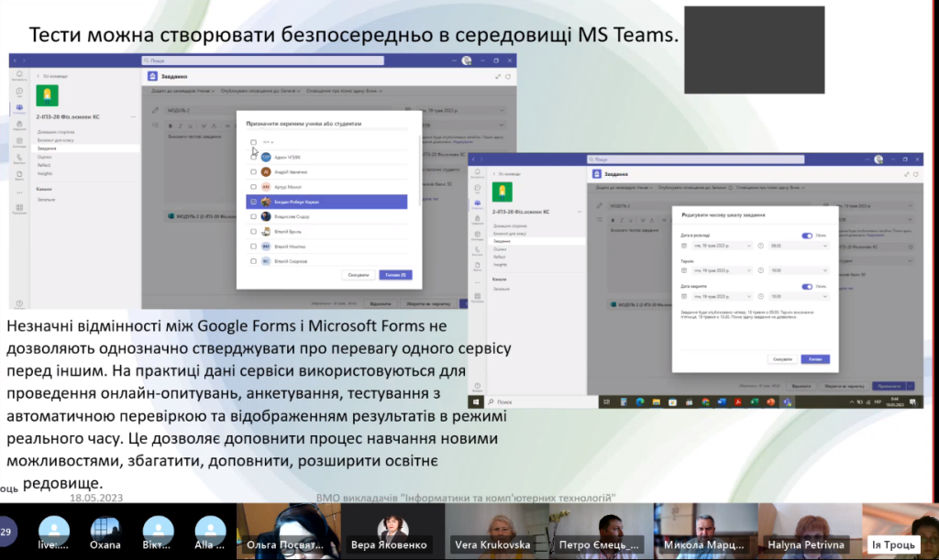The width and height of the screenshot is (939, 560).
Task: Click the expand-tab icon in left Teams window header
Action: click(498, 77)
